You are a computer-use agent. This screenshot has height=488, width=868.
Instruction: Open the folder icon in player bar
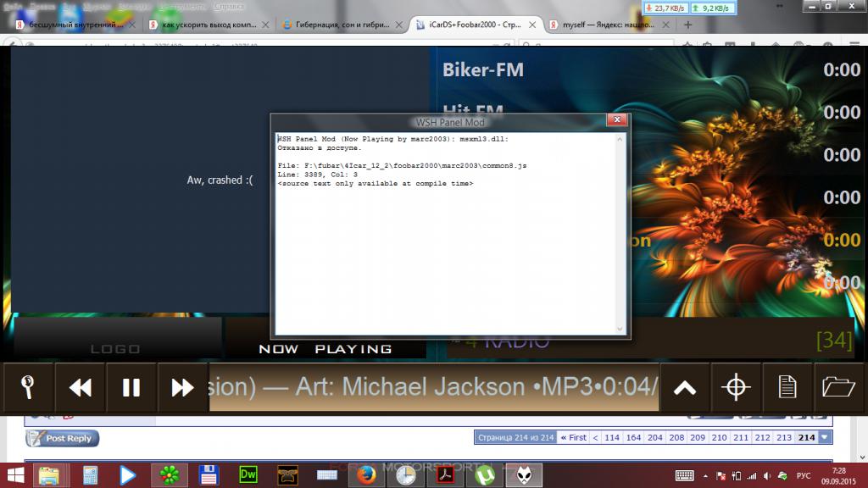click(x=839, y=388)
